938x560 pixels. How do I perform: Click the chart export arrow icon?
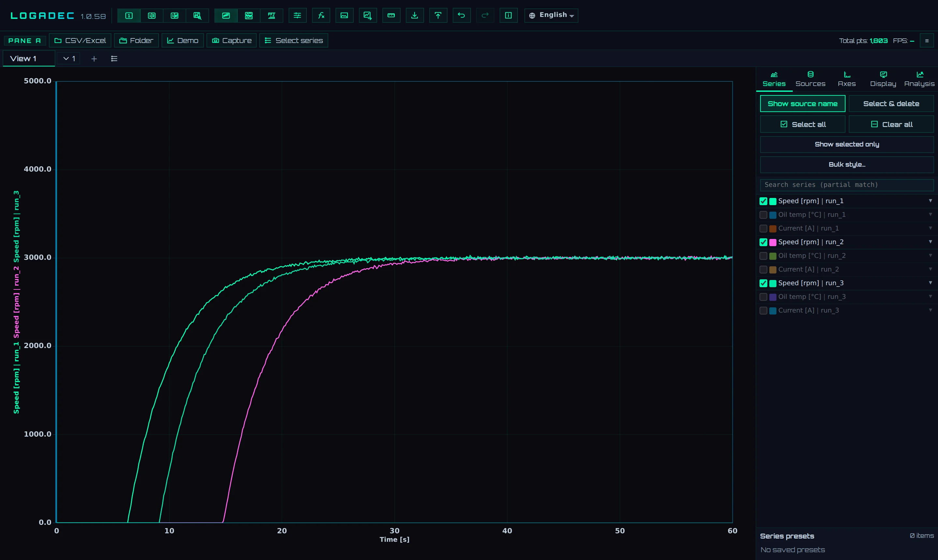click(x=368, y=16)
